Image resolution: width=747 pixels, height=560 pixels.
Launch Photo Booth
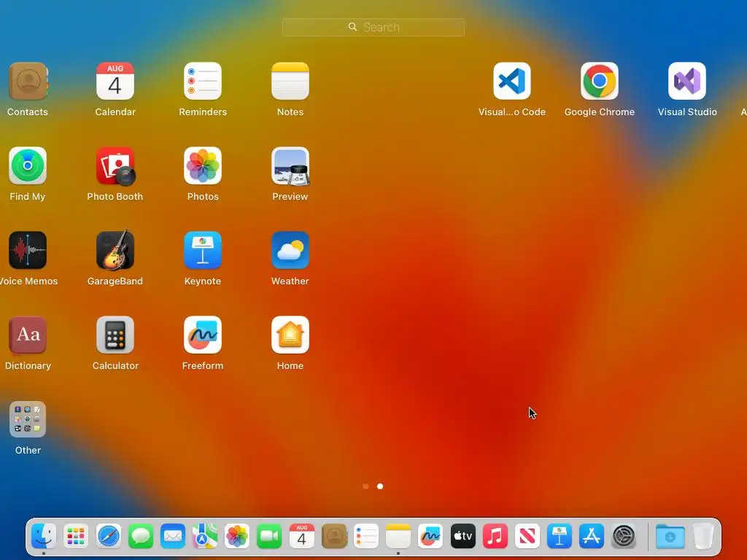pos(115,166)
